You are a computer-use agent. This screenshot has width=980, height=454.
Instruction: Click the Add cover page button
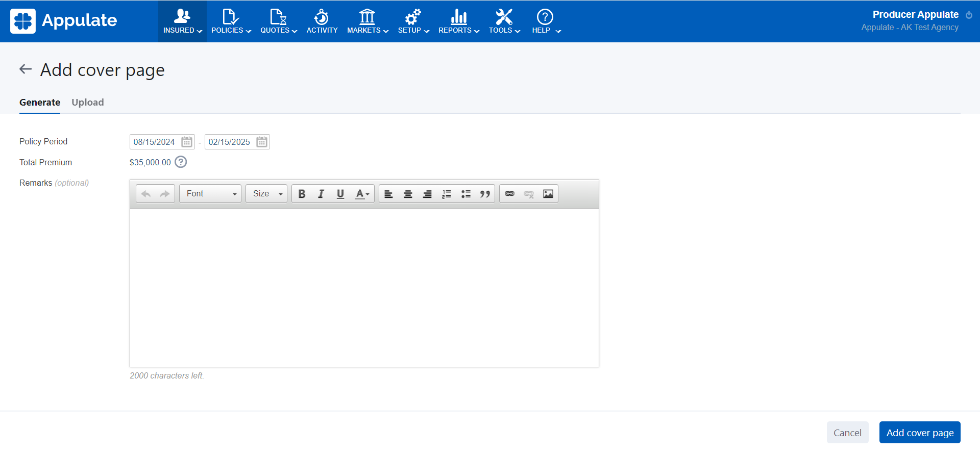[920, 433]
